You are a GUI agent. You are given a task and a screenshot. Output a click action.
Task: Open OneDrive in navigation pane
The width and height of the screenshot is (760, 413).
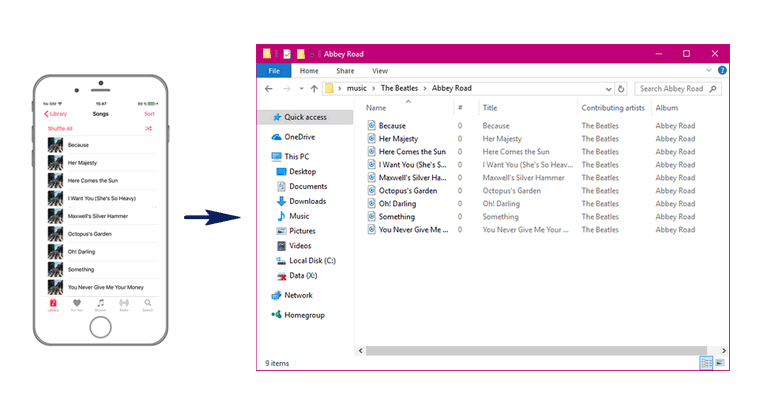point(294,137)
